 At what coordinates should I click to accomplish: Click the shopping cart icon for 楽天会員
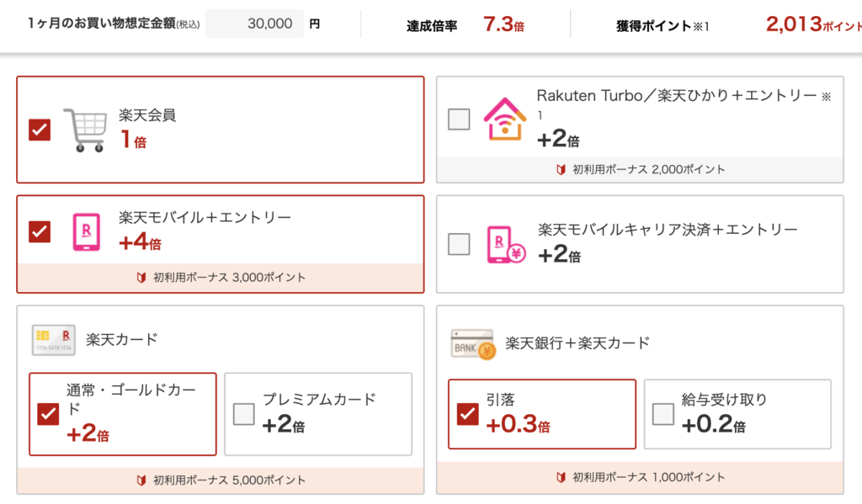pos(85,130)
